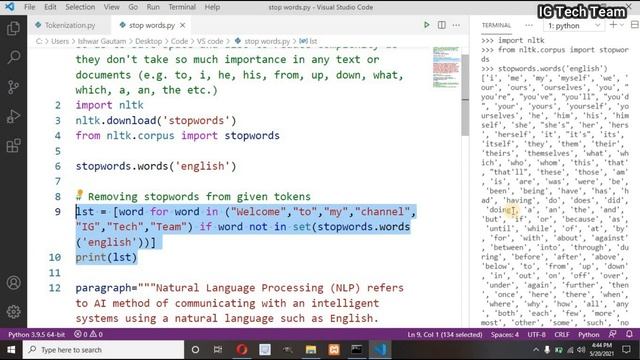Viewport: 640px width, 360px height.
Task: Open the Selection menu
Action: click(80, 7)
